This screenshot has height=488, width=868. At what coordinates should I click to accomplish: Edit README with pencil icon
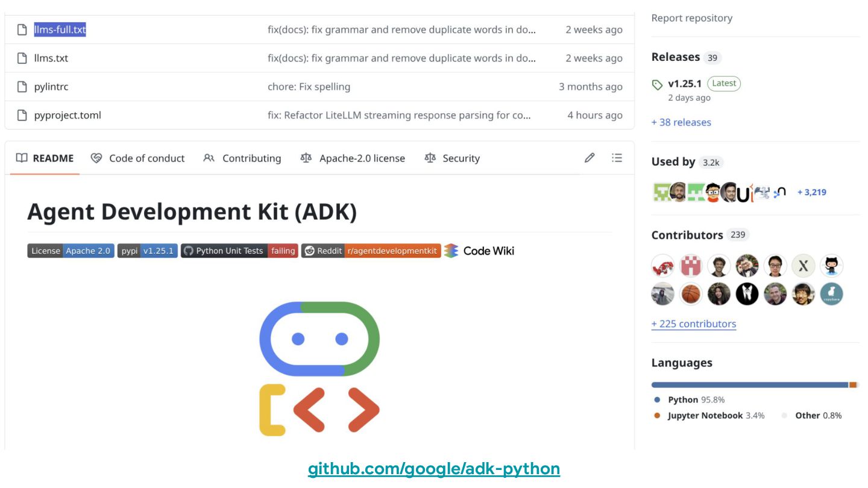pos(590,158)
